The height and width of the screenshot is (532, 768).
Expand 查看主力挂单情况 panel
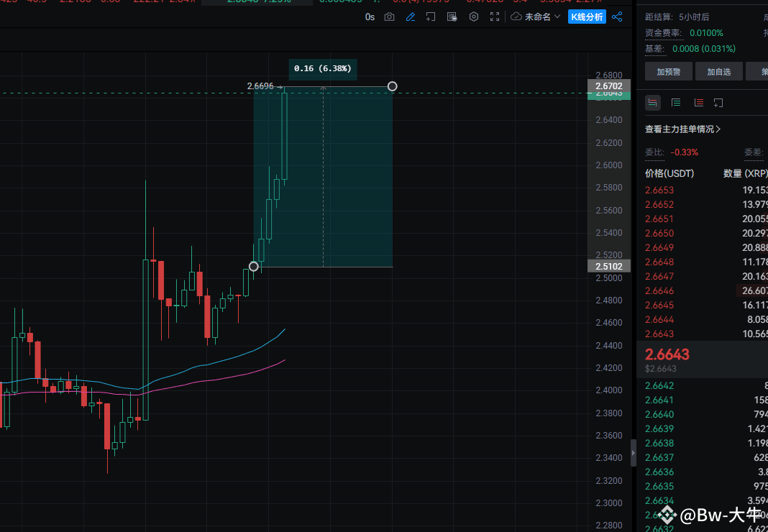(683, 129)
